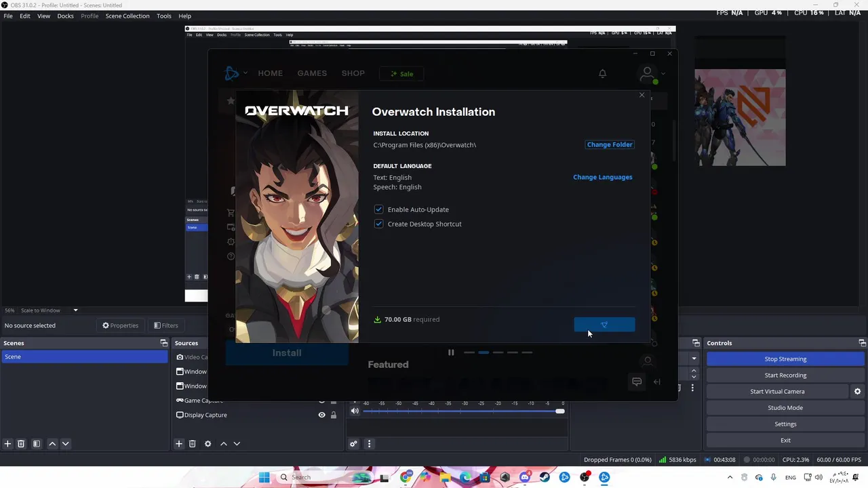Move the scene up in the Scenes dock

(x=52, y=444)
